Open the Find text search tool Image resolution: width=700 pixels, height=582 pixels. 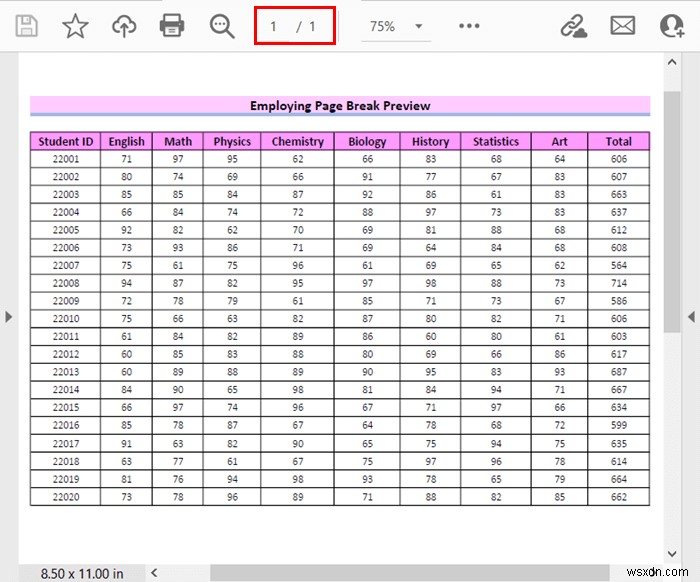(222, 26)
